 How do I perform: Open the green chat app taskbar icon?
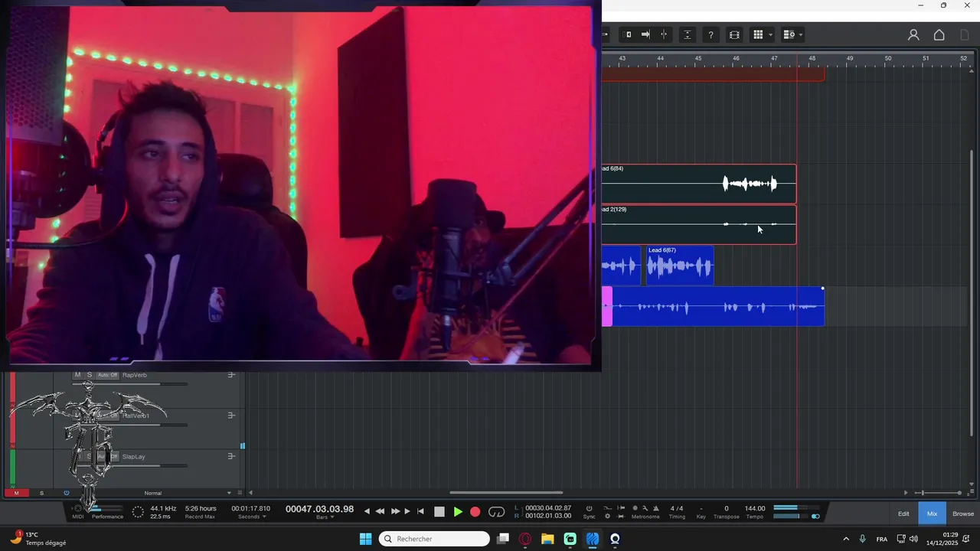570,539
